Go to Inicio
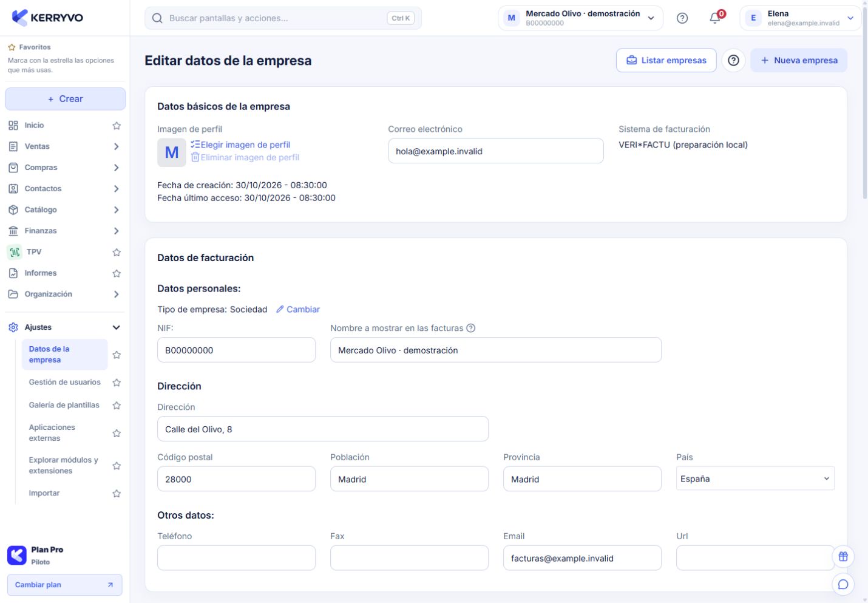Viewport: 868px width, 603px height. click(x=34, y=126)
